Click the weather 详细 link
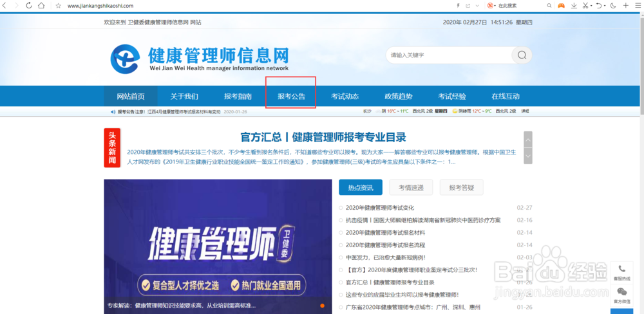The width and height of the screenshot is (644, 314). point(526,111)
